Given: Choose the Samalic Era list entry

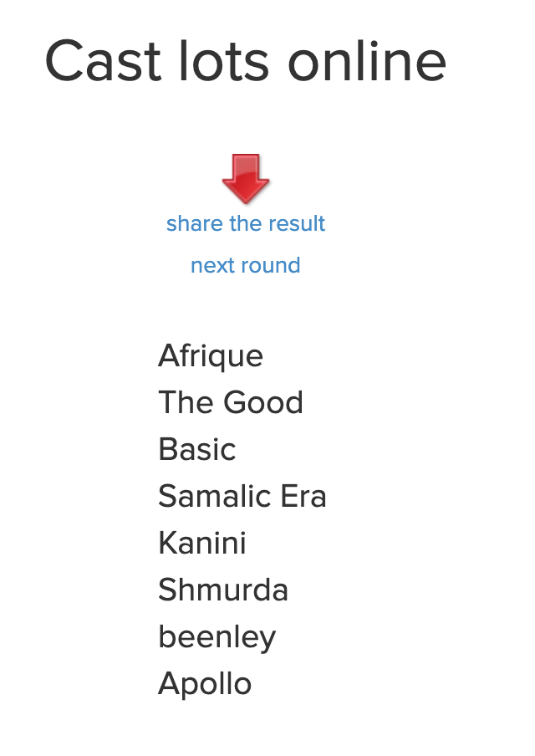Looking at the screenshot, I should click(x=242, y=496).
